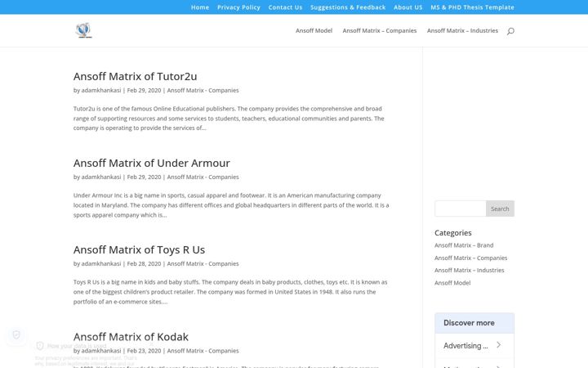The height and width of the screenshot is (368, 588).
Task: Click the Toys R Us excerpt paragraph
Action: tap(230, 292)
